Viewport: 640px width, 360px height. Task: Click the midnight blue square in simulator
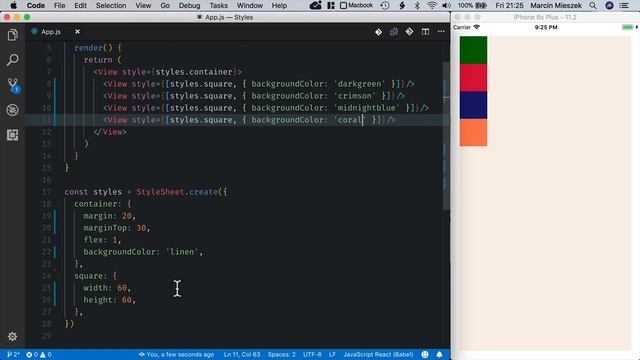click(x=473, y=105)
